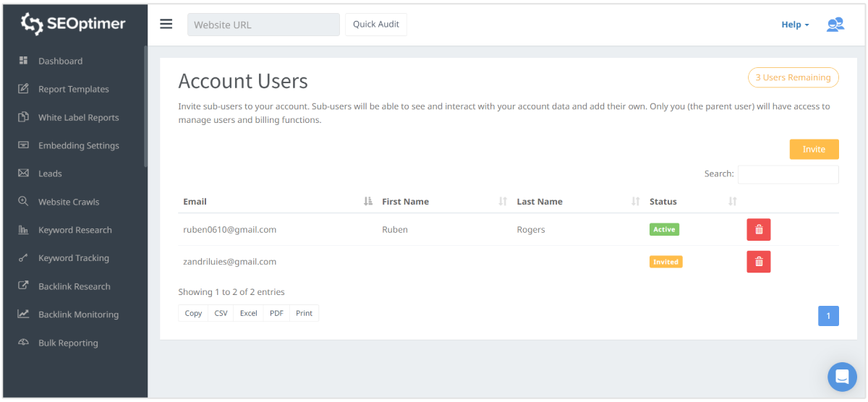This screenshot has width=868, height=402.
Task: Click the Quick Audit button
Action: [x=375, y=24]
